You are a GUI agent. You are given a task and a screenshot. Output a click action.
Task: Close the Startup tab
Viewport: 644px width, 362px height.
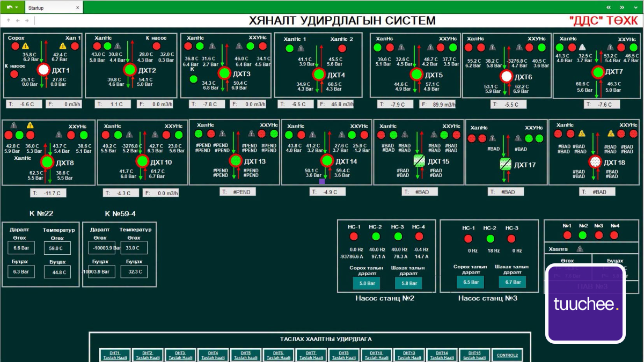78,8
